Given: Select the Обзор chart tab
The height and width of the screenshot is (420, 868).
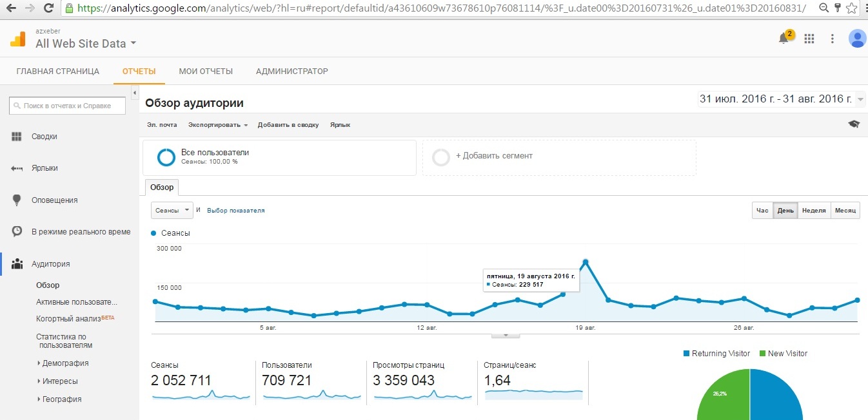Looking at the screenshot, I should click(162, 187).
